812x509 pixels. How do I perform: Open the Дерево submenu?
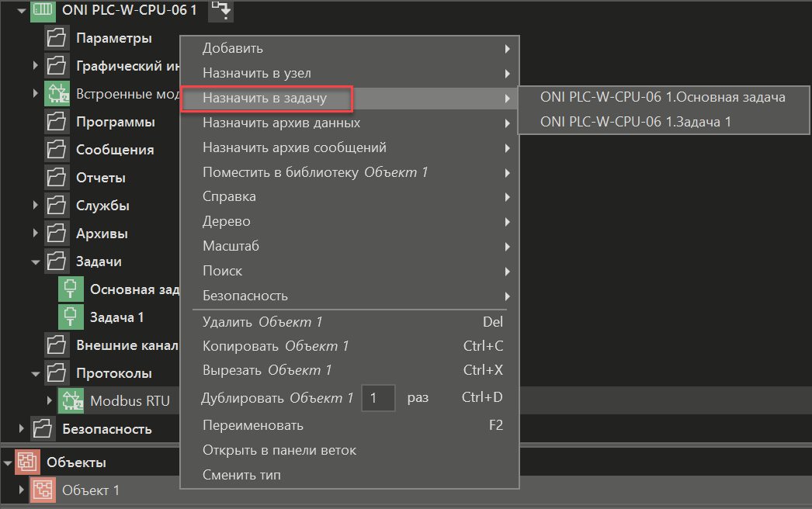click(x=349, y=222)
